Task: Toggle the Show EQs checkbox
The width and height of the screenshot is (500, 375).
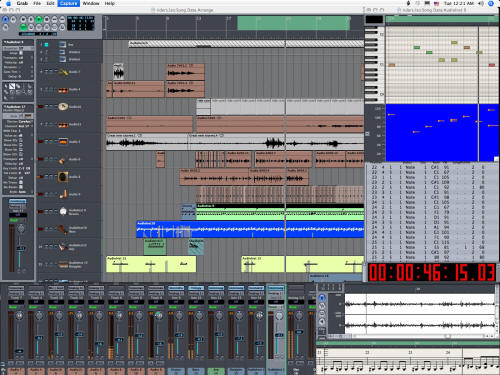Action: click(21, 140)
